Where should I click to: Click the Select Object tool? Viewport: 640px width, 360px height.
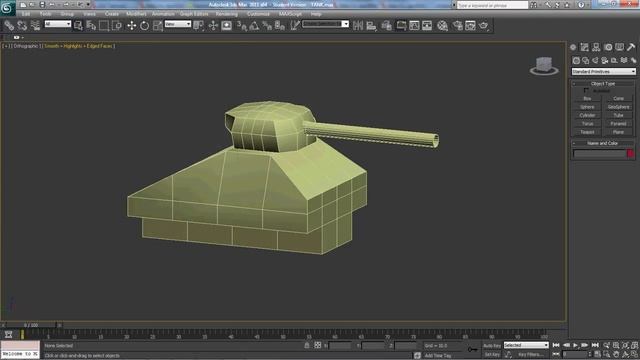coord(78,26)
